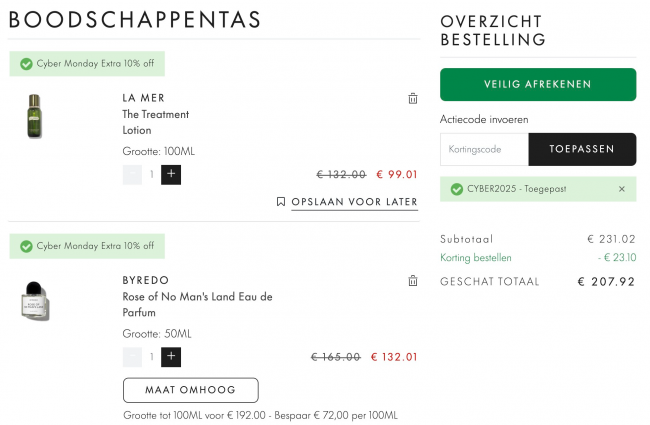Open Byredo perfume product thumbnail

coord(35,300)
